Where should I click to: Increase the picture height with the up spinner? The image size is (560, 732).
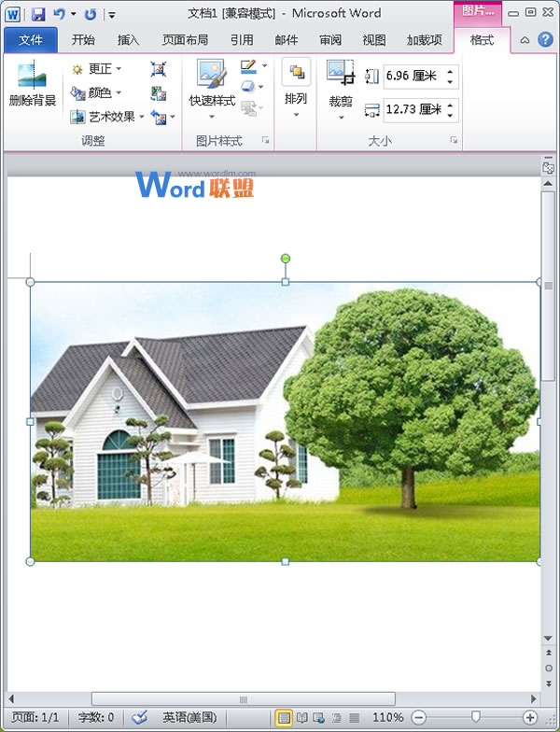[450, 71]
